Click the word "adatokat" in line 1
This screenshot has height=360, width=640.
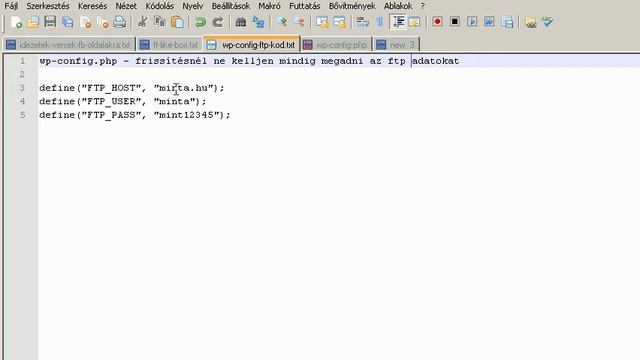435,61
